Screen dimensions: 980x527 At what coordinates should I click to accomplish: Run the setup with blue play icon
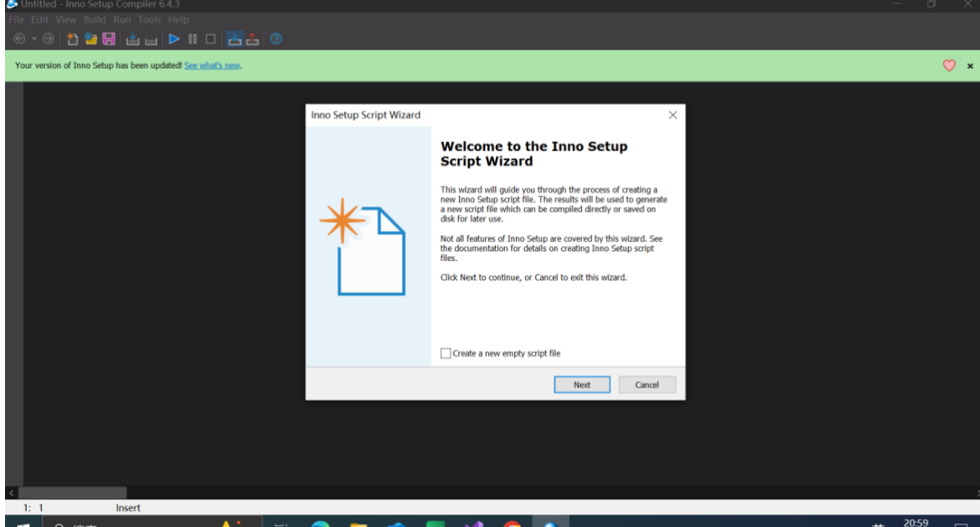[x=175, y=38]
